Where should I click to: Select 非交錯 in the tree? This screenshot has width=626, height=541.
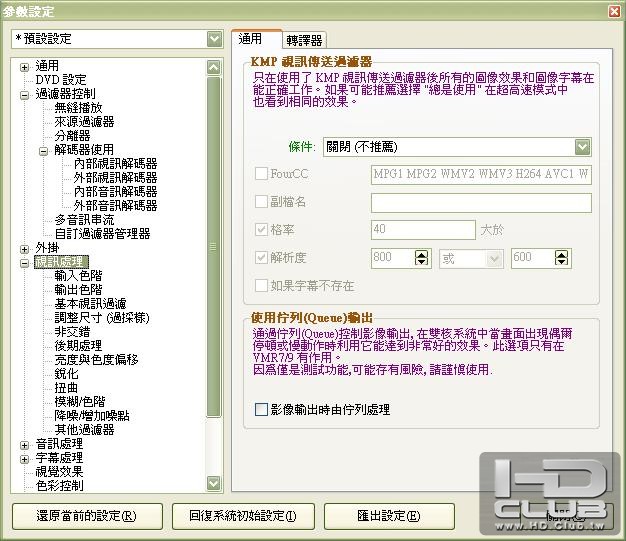72,332
